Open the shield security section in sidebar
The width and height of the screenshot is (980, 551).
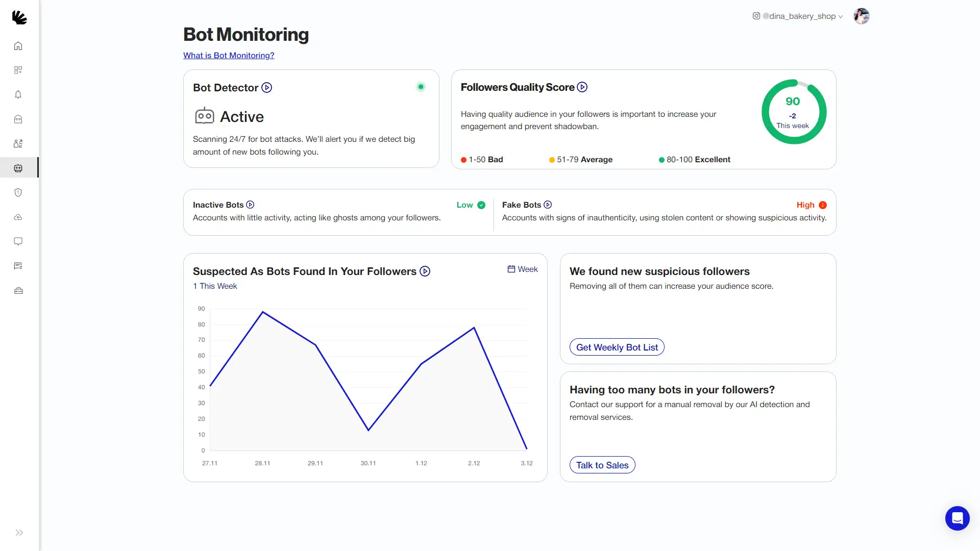[18, 192]
